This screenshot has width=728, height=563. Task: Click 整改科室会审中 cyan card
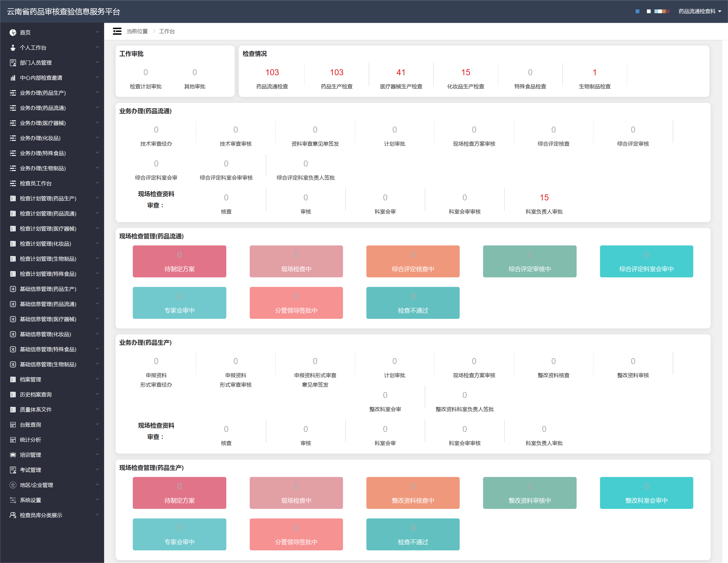(x=646, y=493)
